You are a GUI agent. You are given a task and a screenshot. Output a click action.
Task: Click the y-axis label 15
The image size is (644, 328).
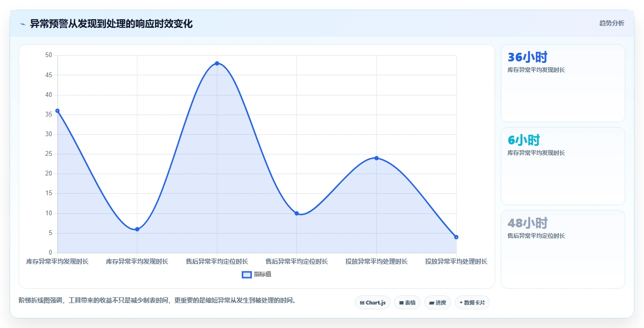point(48,194)
